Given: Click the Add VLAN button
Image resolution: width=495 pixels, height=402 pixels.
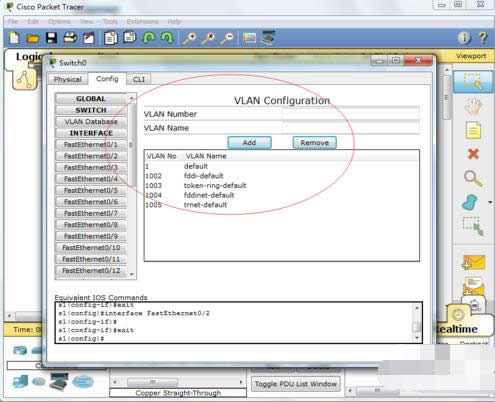Looking at the screenshot, I should coord(249,143).
